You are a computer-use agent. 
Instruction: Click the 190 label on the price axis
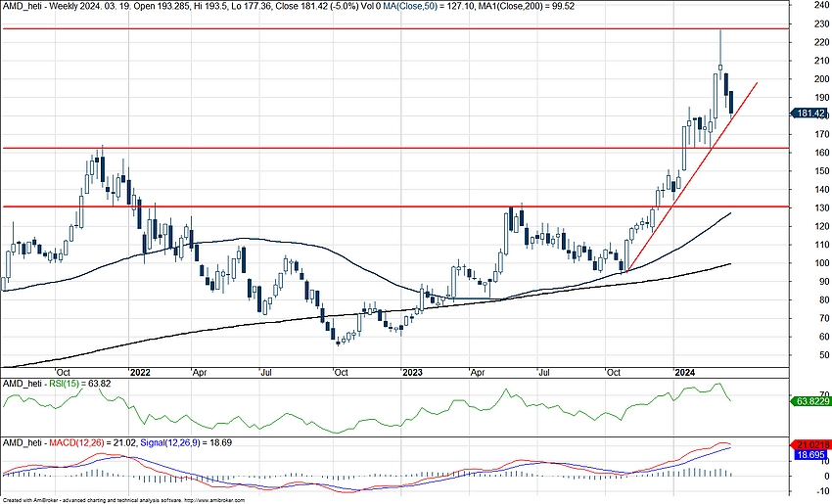[x=823, y=98]
